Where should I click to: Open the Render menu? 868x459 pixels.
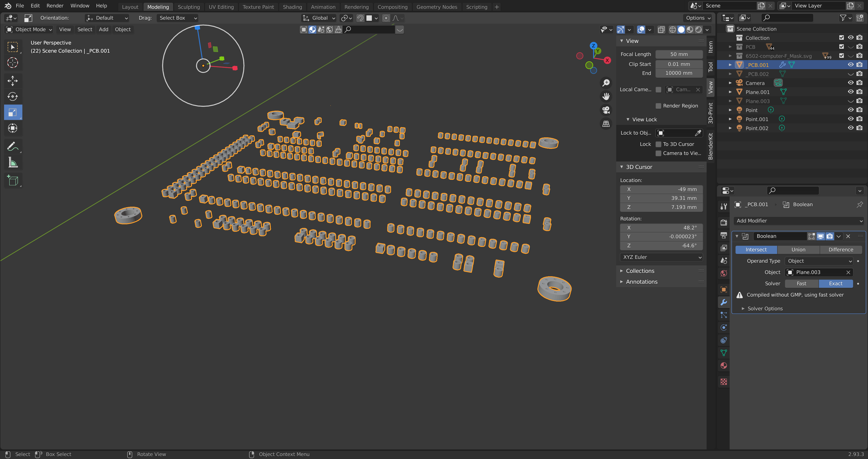click(x=54, y=6)
